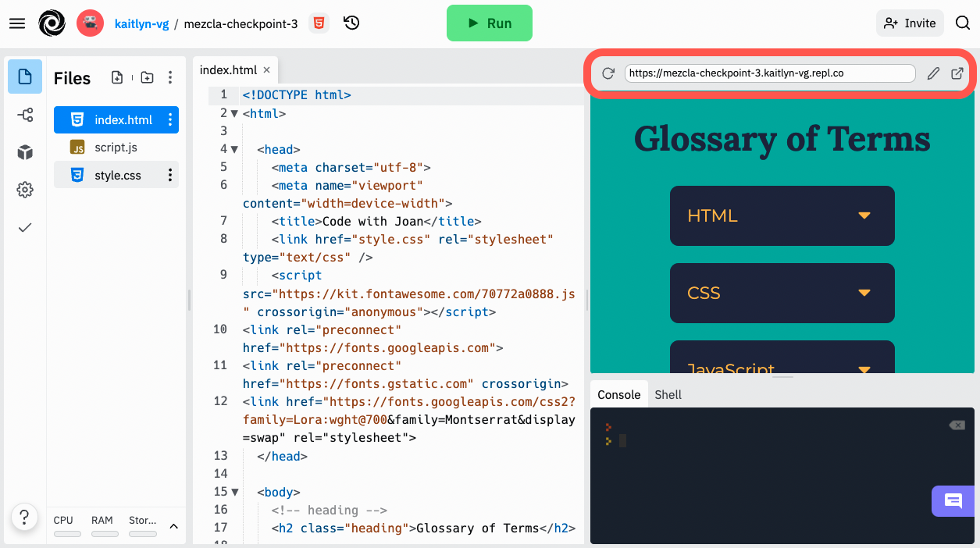Open style.css in the file tree
980x548 pixels.
(116, 176)
